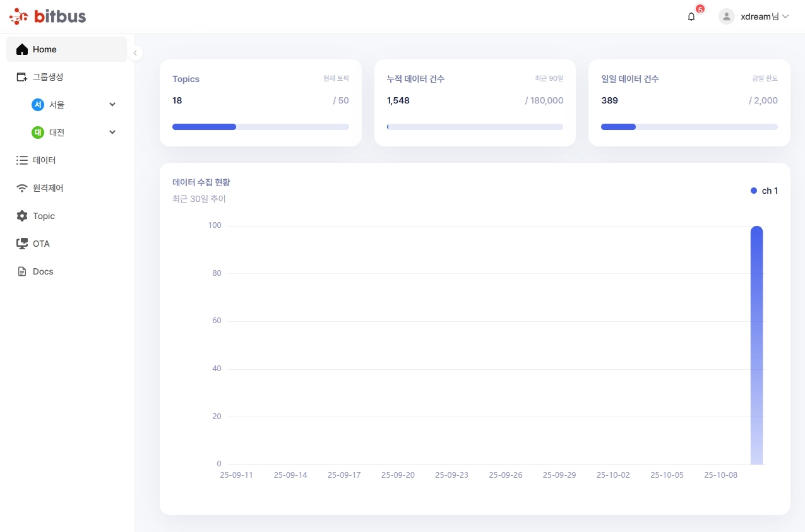805x532 pixels.
Task: Click the Docs document icon
Action: pos(22,271)
